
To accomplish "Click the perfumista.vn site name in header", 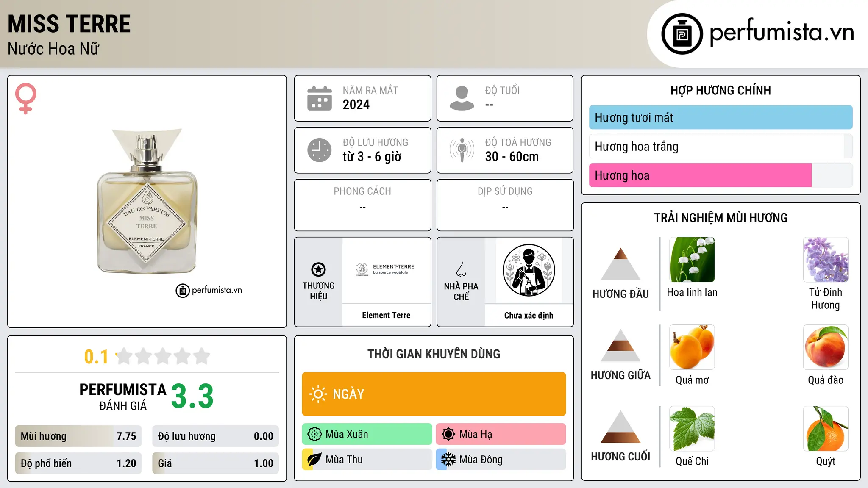I will pos(782,33).
